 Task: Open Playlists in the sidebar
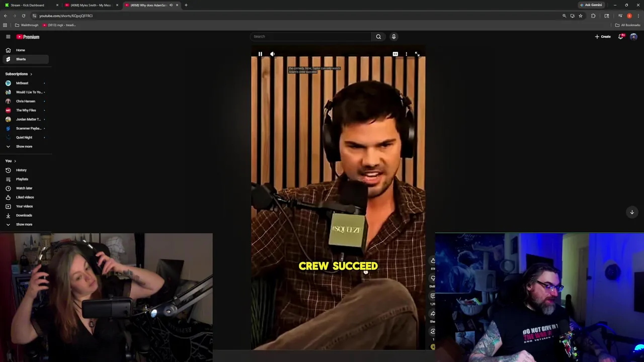[x=25, y=179]
